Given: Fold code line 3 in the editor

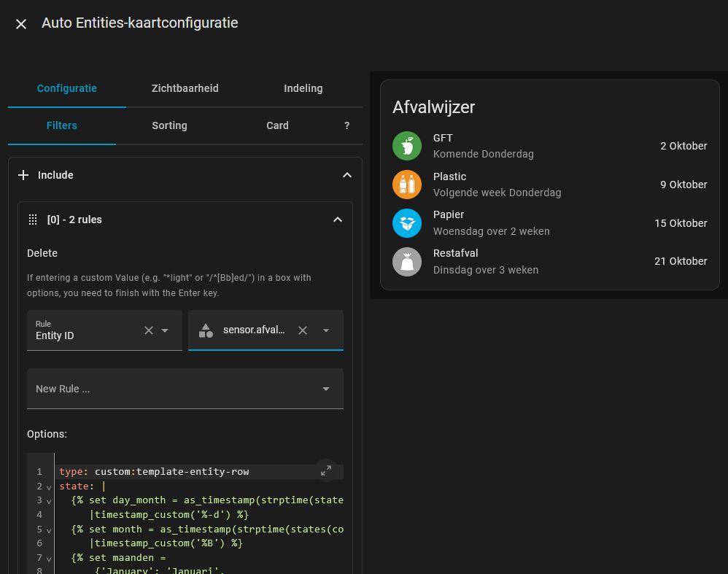Looking at the screenshot, I should pos(49,502).
